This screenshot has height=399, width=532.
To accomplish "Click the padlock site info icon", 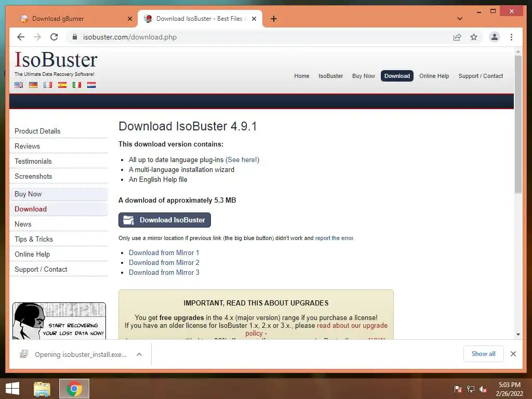I will coord(75,37).
